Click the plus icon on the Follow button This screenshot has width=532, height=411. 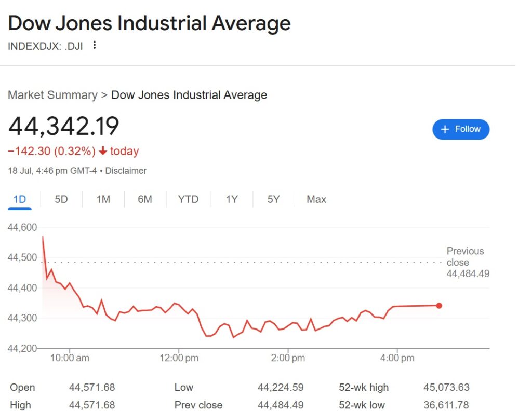tap(446, 129)
